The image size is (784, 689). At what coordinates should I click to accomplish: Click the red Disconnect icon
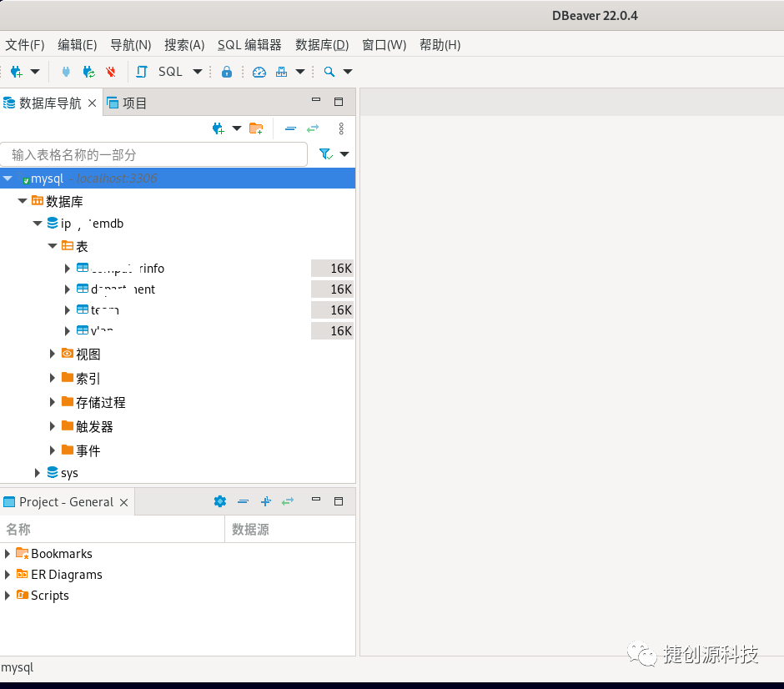[x=111, y=72]
